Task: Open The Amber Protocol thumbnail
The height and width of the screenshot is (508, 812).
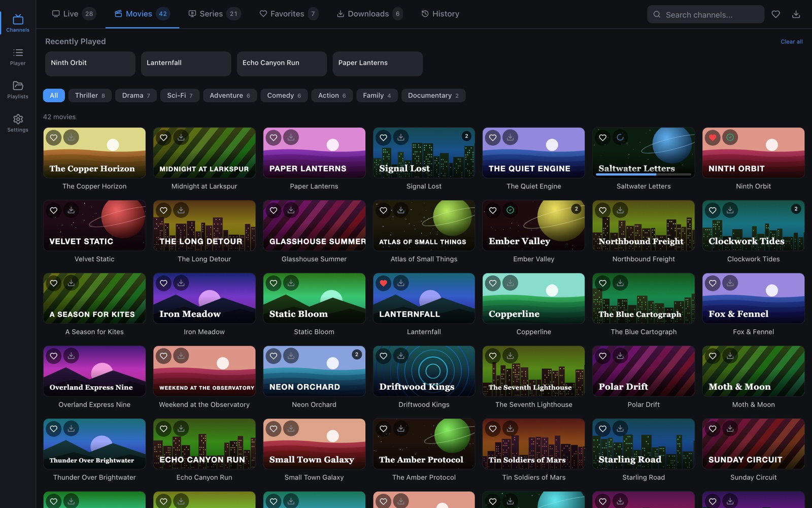Action: (424, 443)
